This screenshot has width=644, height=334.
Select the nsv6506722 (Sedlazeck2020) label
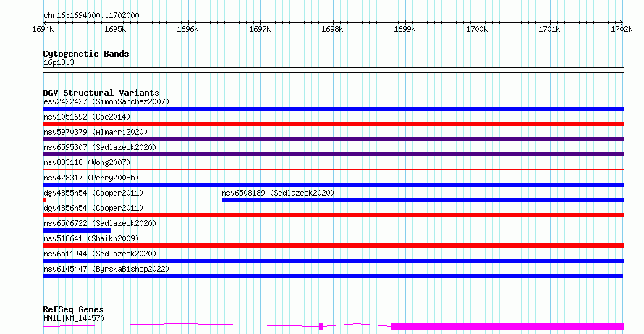coord(100,223)
